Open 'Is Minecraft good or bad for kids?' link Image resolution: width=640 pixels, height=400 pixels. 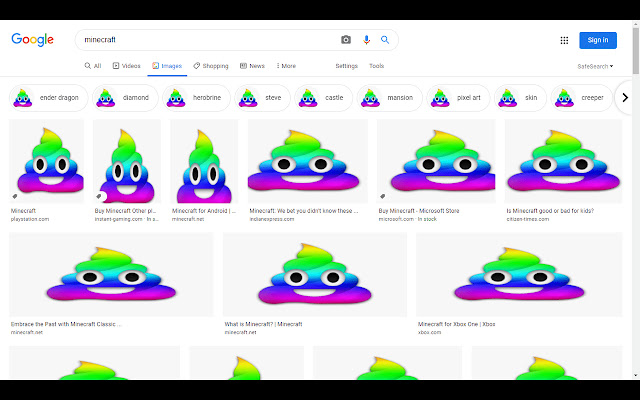click(550, 211)
